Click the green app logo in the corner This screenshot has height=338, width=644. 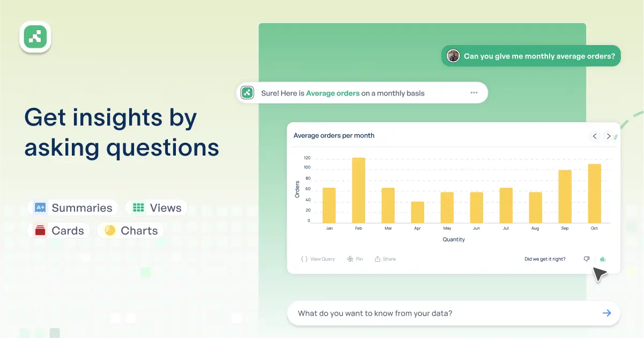click(35, 37)
